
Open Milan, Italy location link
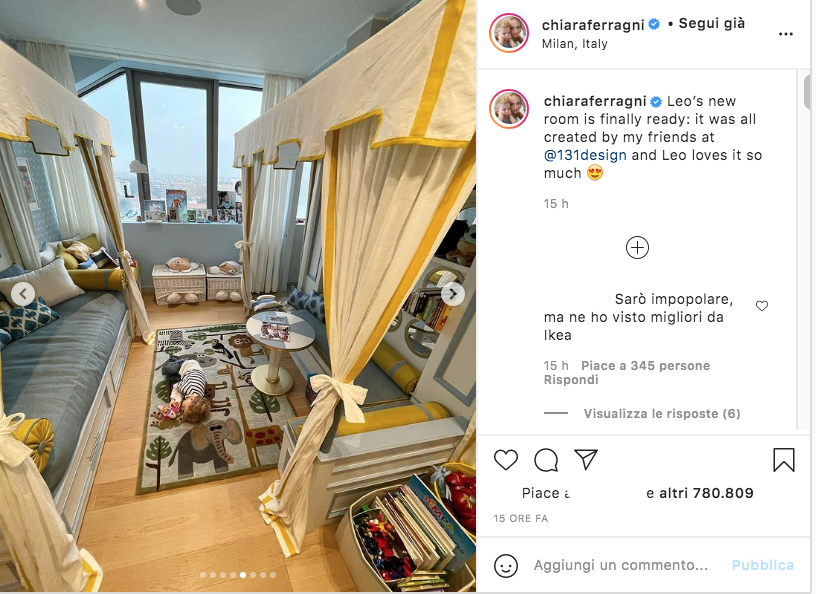[x=575, y=44]
